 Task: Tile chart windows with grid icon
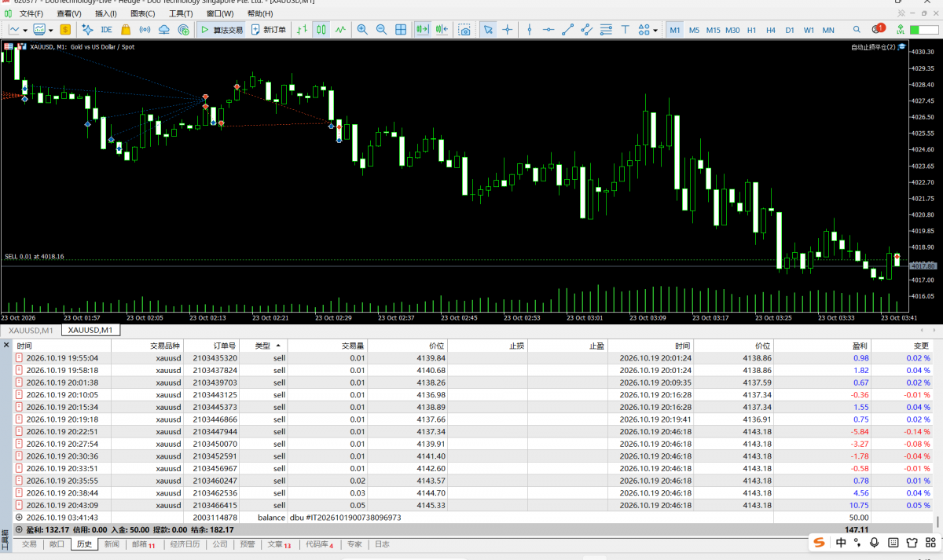click(401, 30)
